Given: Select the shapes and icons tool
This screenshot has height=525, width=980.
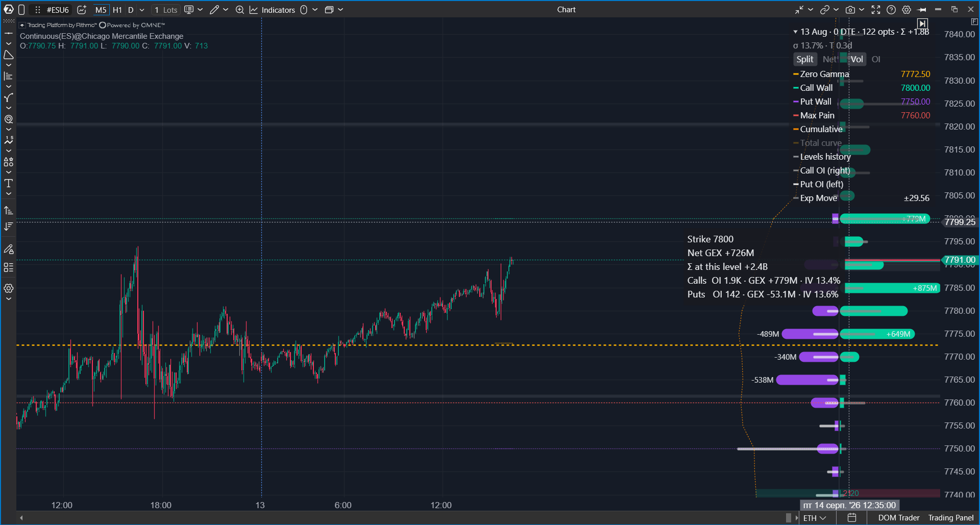Looking at the screenshot, I should 9,162.
